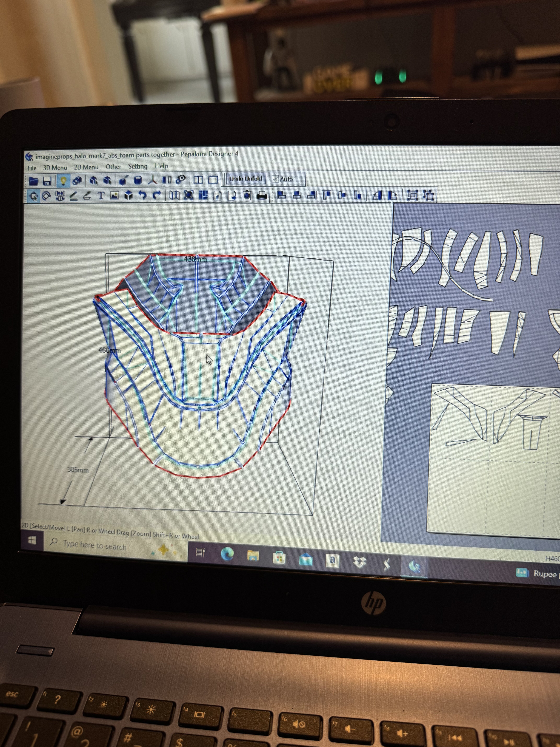Viewport: 560px width, 747px height.
Task: Click the clipboard copy icon
Action: coord(247,196)
